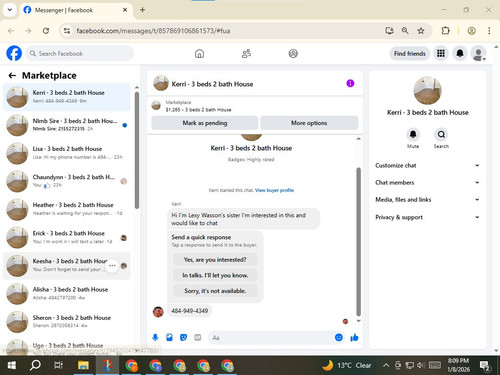500x375 pixels.
Task: Open Windows taskbar search
Action: tap(35, 365)
